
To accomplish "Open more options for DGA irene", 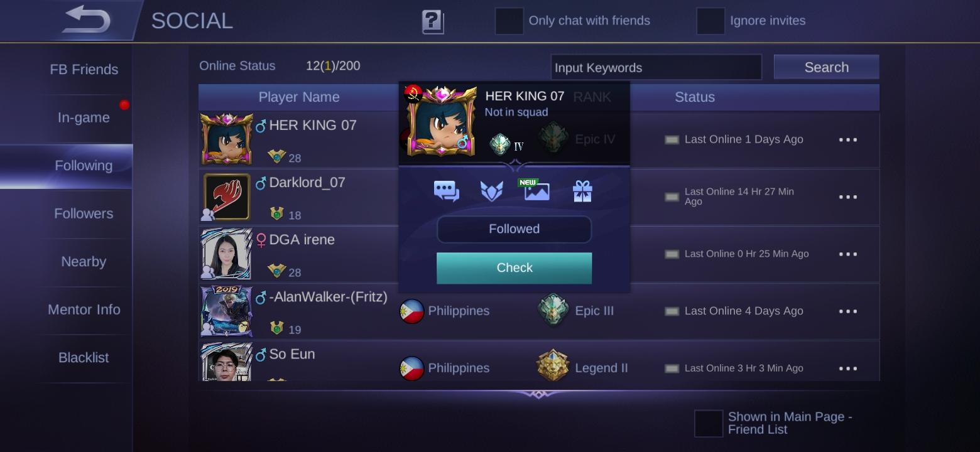I will point(848,254).
